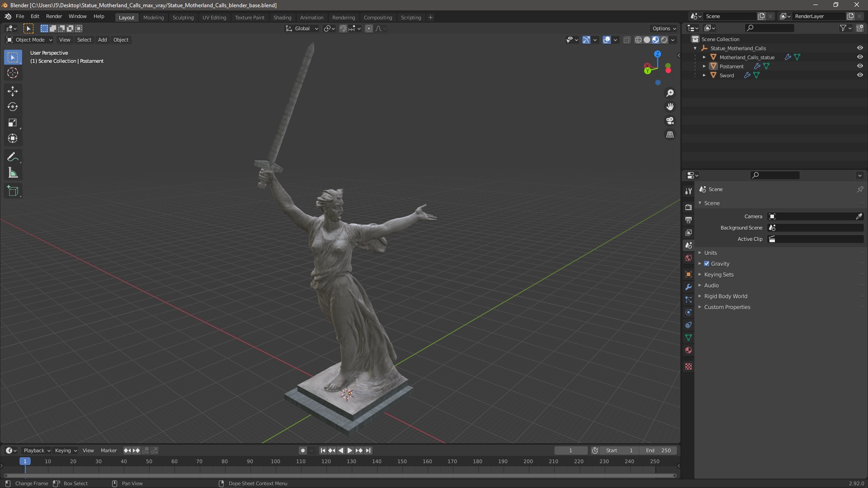
Task: Switch to the Shading workspace tab
Action: (x=282, y=18)
